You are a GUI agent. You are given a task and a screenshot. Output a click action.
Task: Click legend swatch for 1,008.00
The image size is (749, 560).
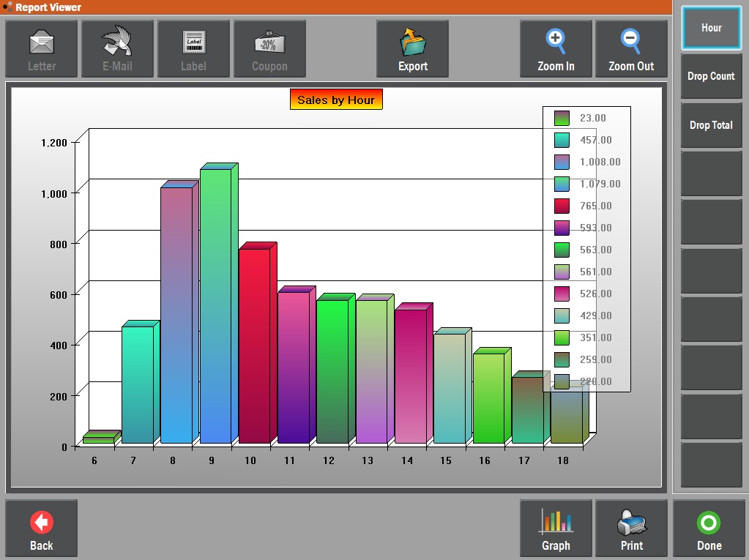562,162
